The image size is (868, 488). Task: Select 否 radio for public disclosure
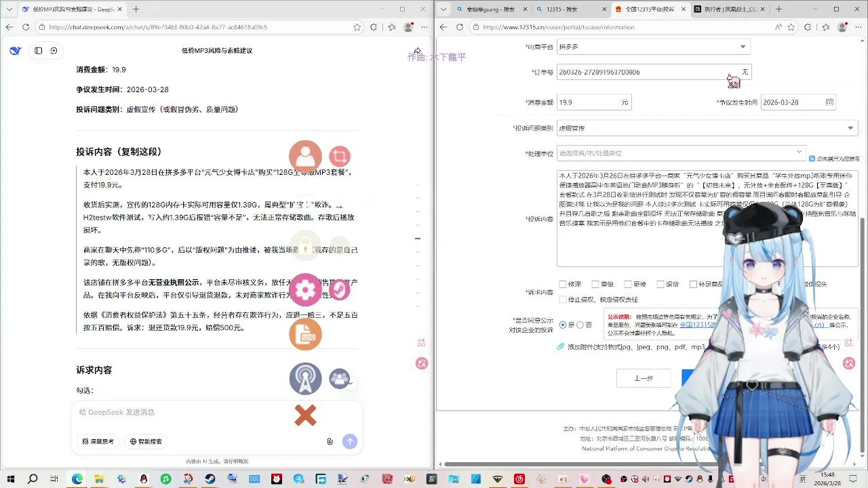click(580, 325)
